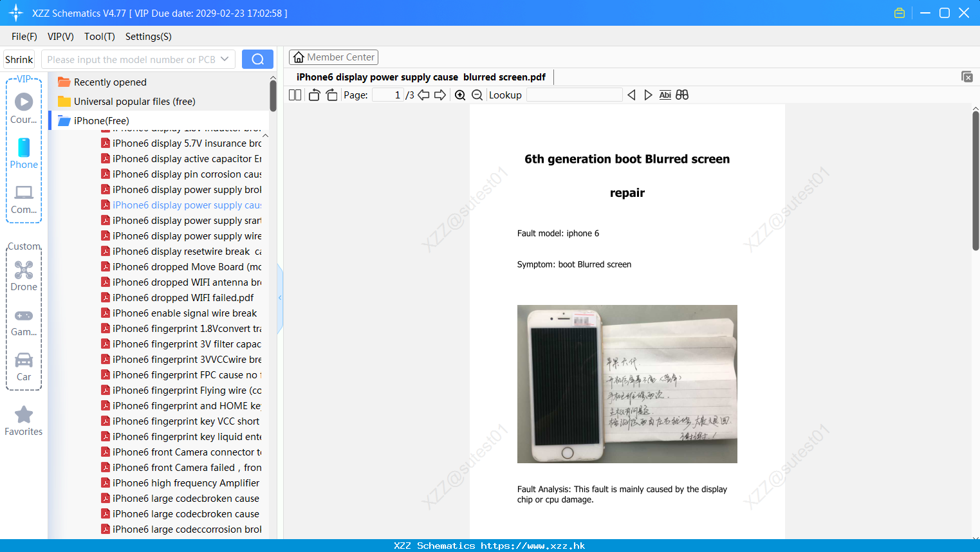The image size is (980, 552).
Task: Open iPhone6 front Camera connector file
Action: (x=181, y=452)
